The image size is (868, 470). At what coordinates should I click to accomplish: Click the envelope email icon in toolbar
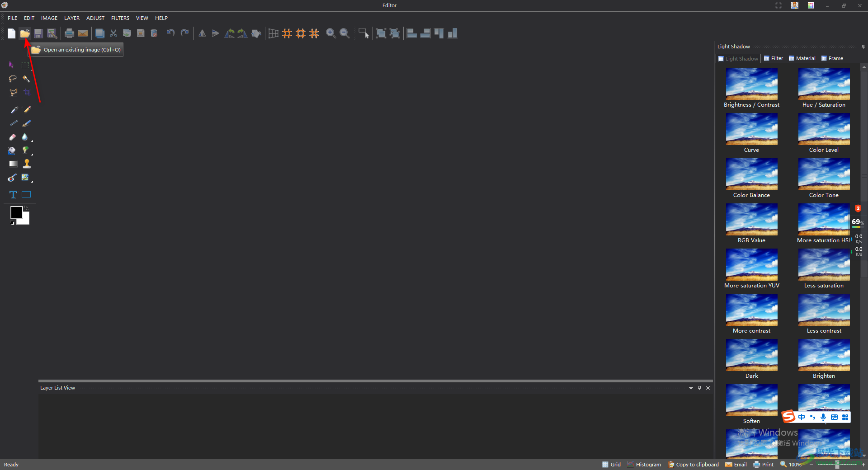click(x=83, y=33)
